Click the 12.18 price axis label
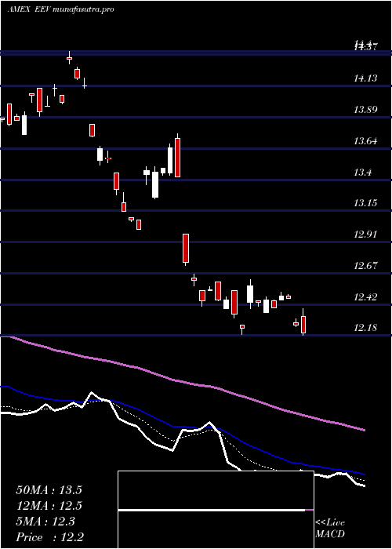Viewport: 392px width, 549px height. 366,328
